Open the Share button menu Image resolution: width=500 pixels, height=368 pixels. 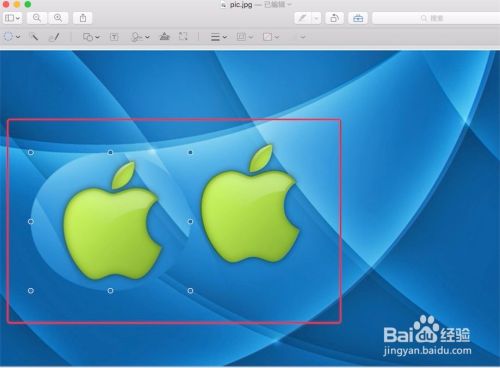pyautogui.click(x=83, y=18)
